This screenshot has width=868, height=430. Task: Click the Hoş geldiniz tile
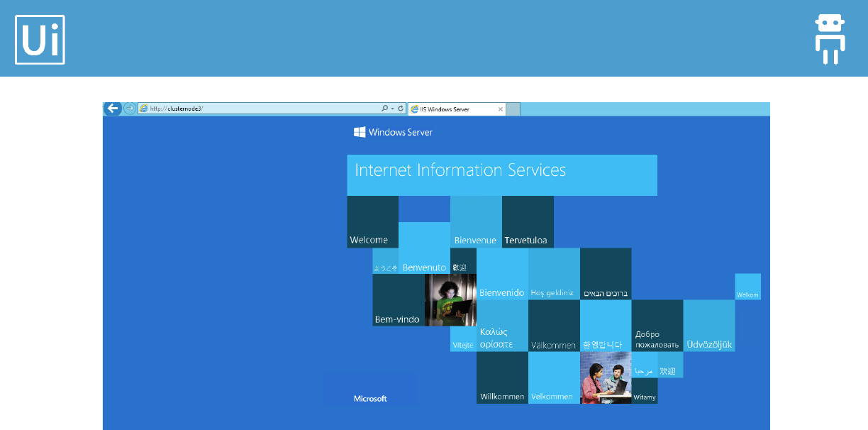554,274
